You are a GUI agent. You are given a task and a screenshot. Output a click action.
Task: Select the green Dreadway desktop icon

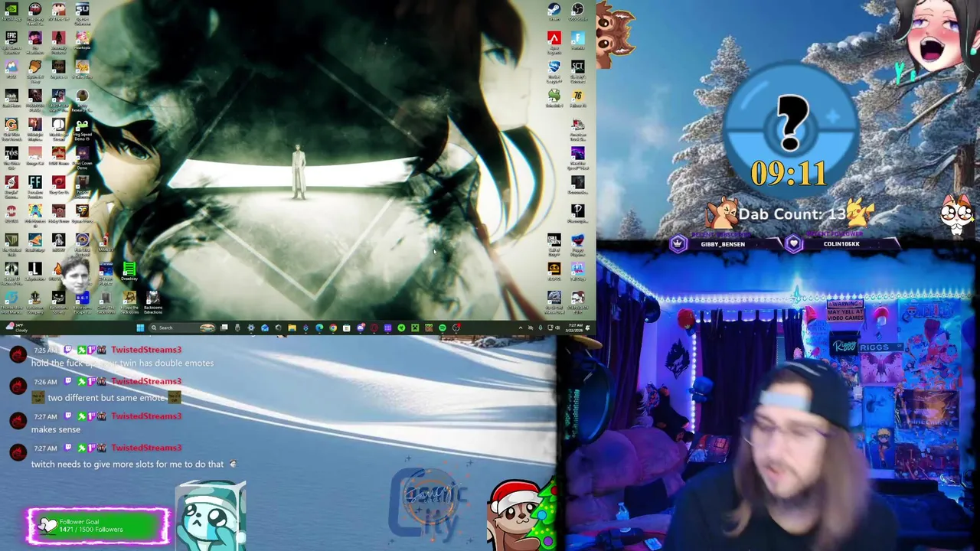[129, 272]
